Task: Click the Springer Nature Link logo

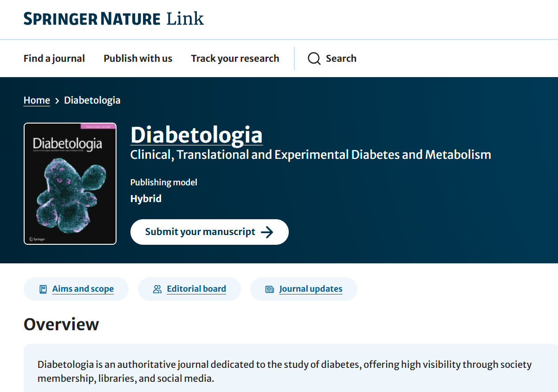Action: click(x=114, y=19)
